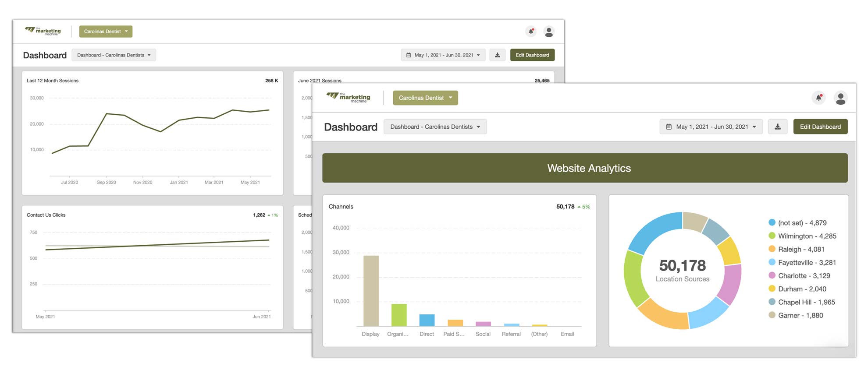
Task: Toggle Durham legend swatch
Action: 772,289
